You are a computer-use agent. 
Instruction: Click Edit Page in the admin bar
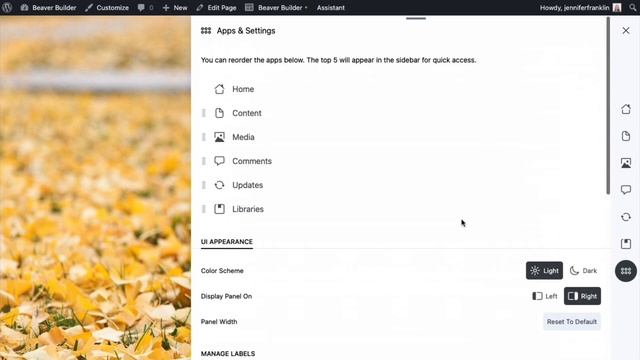click(x=216, y=7)
